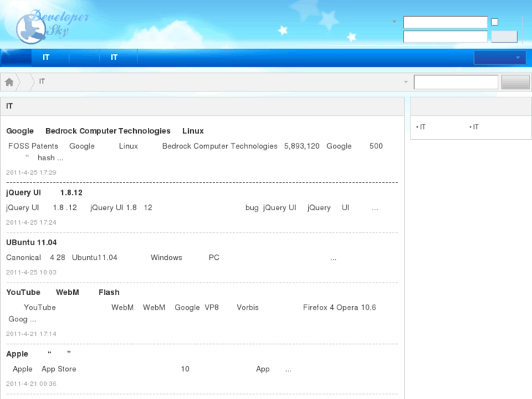The width and height of the screenshot is (532, 399).
Task: Open the jQuery UI 1.8.12 article
Action: (x=44, y=193)
